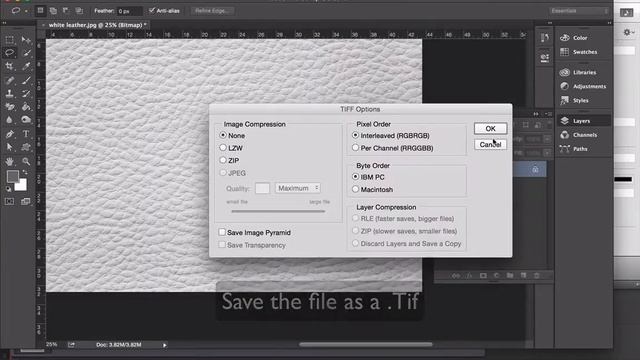Click New selection mode in options bar
Viewport: 640px width, 360px height.
(x=40, y=11)
